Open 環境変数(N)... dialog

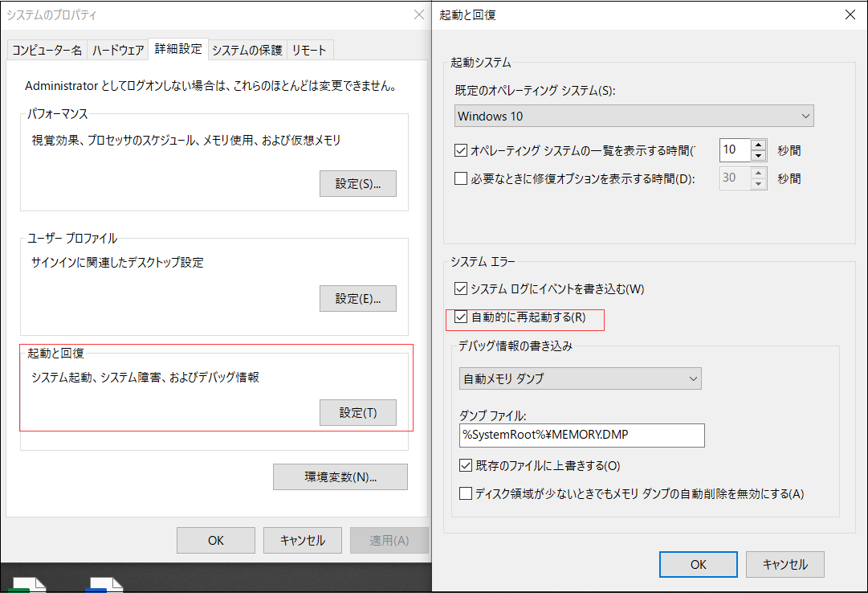(340, 477)
